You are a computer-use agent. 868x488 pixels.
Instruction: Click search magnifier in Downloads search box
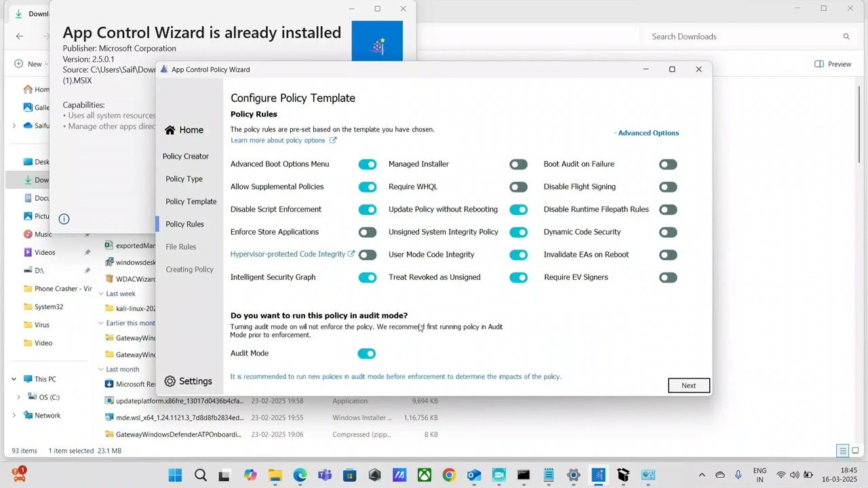click(846, 37)
